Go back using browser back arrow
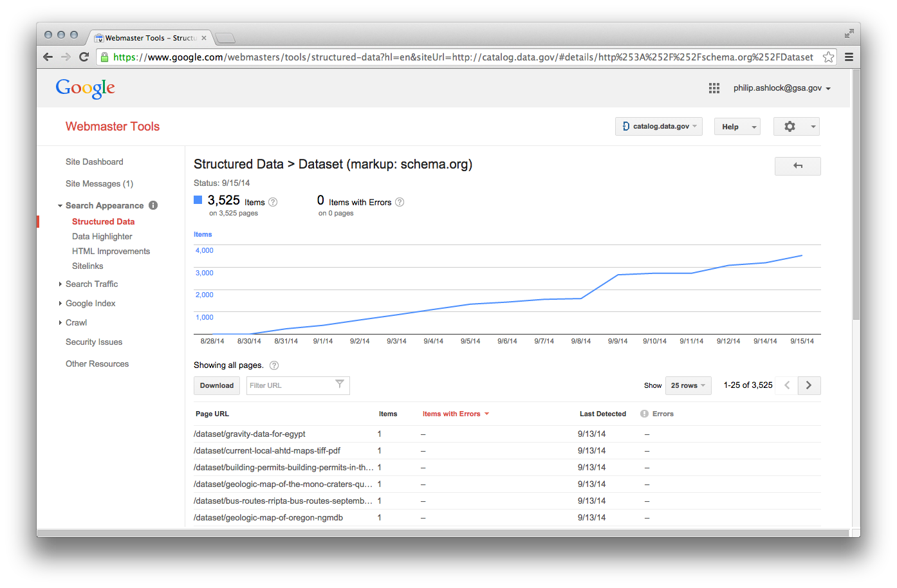The width and height of the screenshot is (897, 588). [48, 57]
